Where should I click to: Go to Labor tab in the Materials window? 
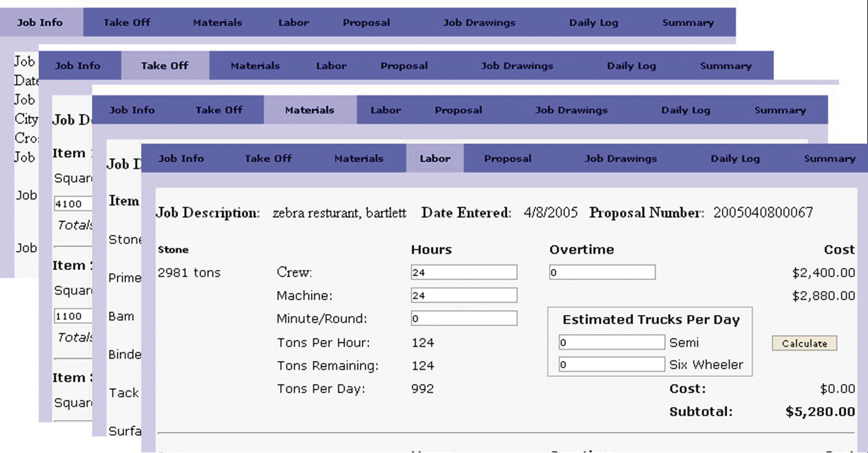pos(386,110)
